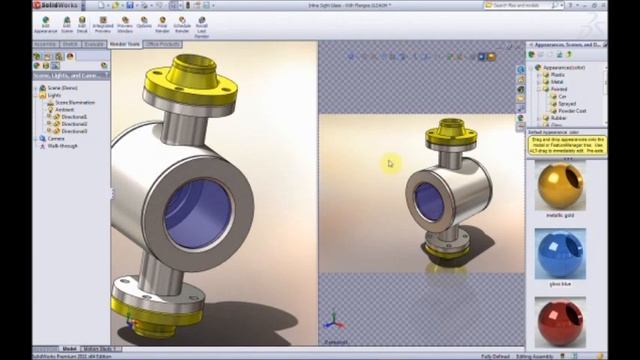This screenshot has width=640, height=360.
Task: Toggle the Integrated Preview tool
Action: tap(103, 25)
